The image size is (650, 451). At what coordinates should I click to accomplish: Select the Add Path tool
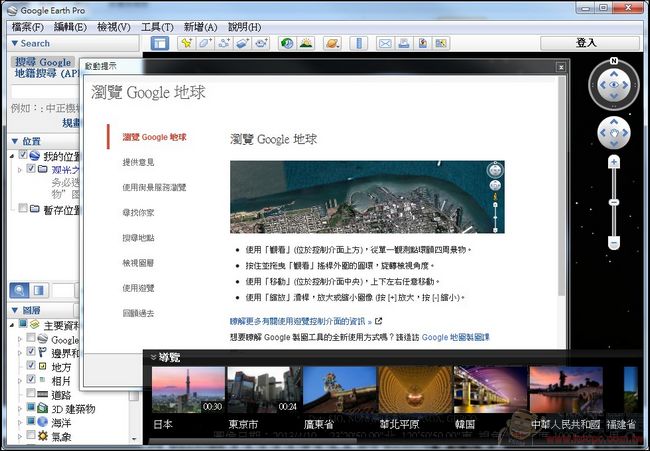[x=224, y=43]
